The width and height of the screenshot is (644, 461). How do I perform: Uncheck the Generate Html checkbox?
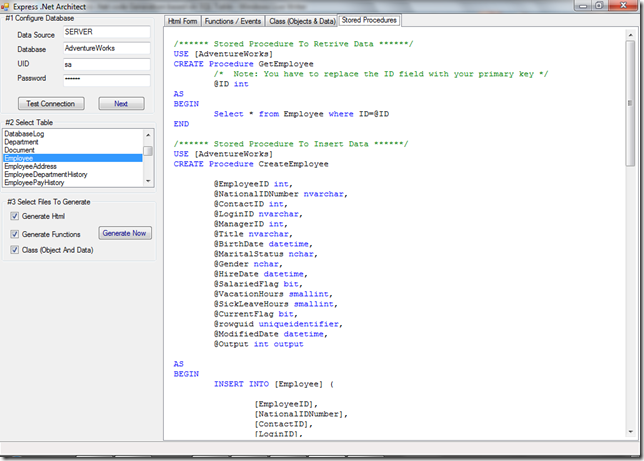pyautogui.click(x=14, y=216)
